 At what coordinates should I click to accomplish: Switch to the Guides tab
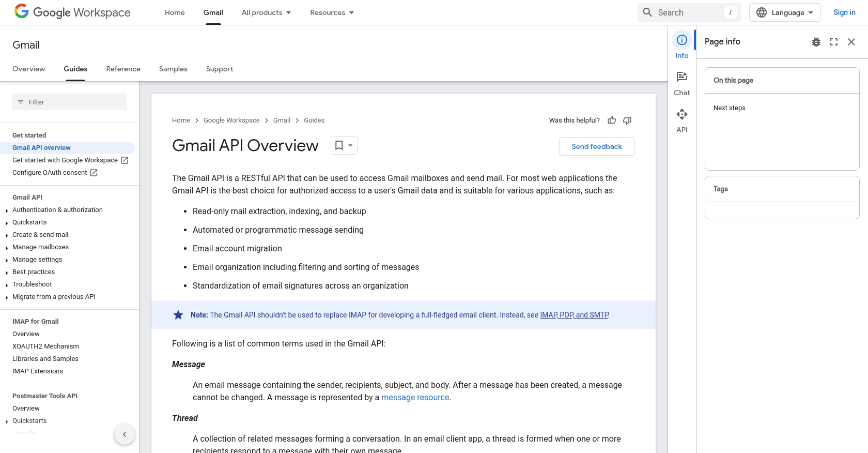coord(75,69)
